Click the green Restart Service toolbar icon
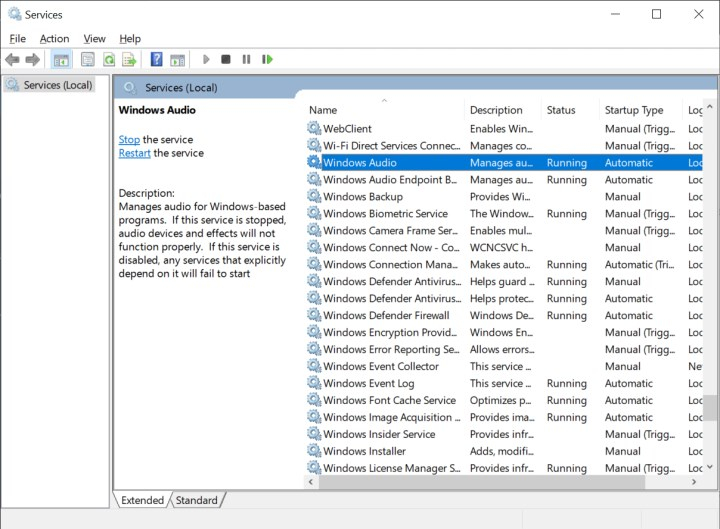720x529 pixels. pos(267,60)
